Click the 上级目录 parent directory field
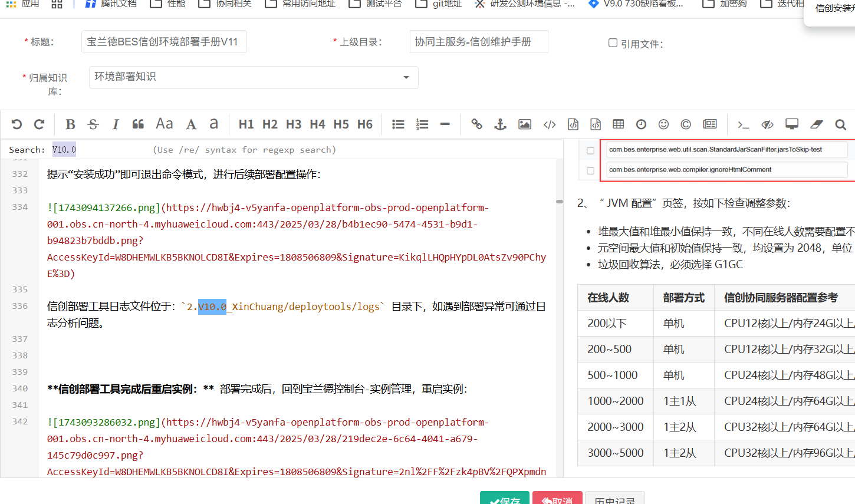The width and height of the screenshot is (855, 504). [479, 42]
